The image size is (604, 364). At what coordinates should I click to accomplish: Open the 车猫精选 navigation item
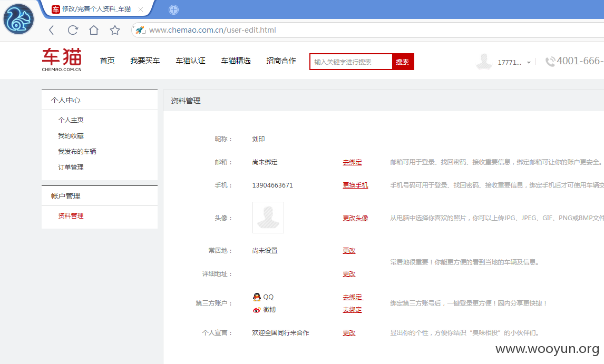(236, 61)
